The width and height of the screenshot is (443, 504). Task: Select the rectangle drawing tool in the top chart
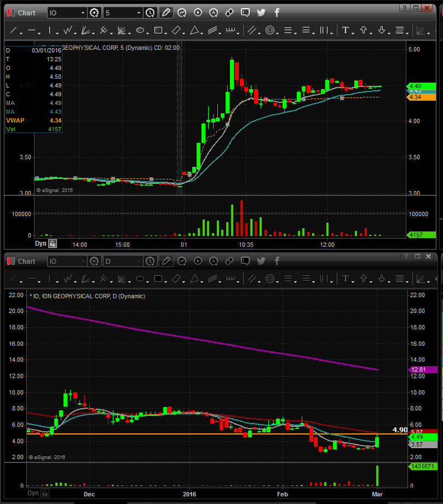coord(158,31)
